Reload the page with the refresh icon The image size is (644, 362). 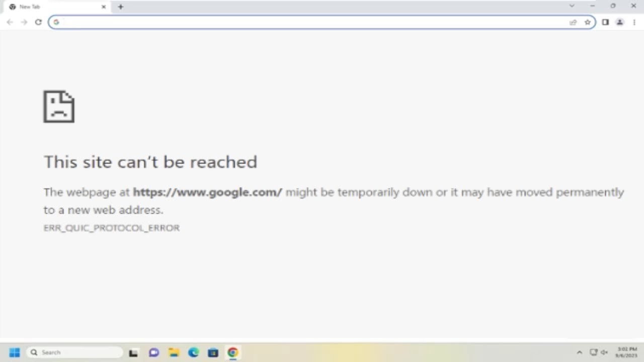pos(38,22)
